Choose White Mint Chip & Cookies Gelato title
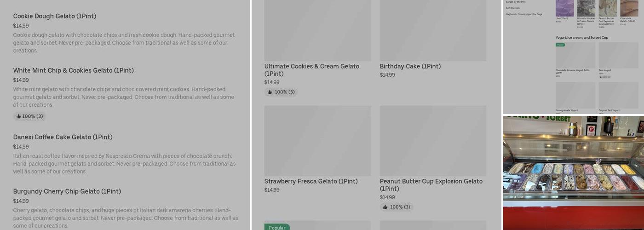Viewport: 644px width, 230px height. (73, 70)
